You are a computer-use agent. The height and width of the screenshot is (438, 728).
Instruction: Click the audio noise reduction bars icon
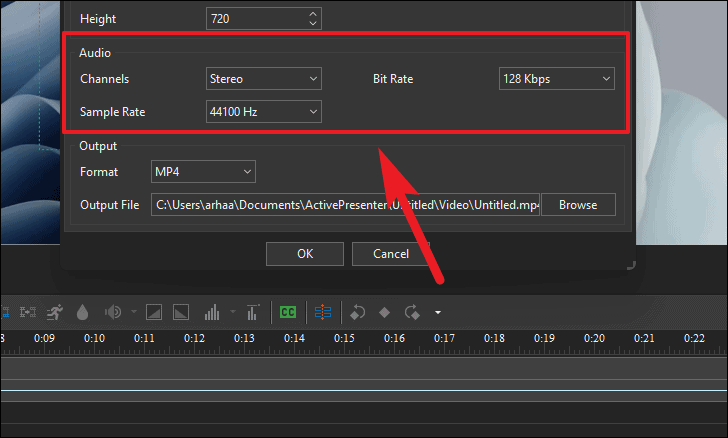point(212,312)
